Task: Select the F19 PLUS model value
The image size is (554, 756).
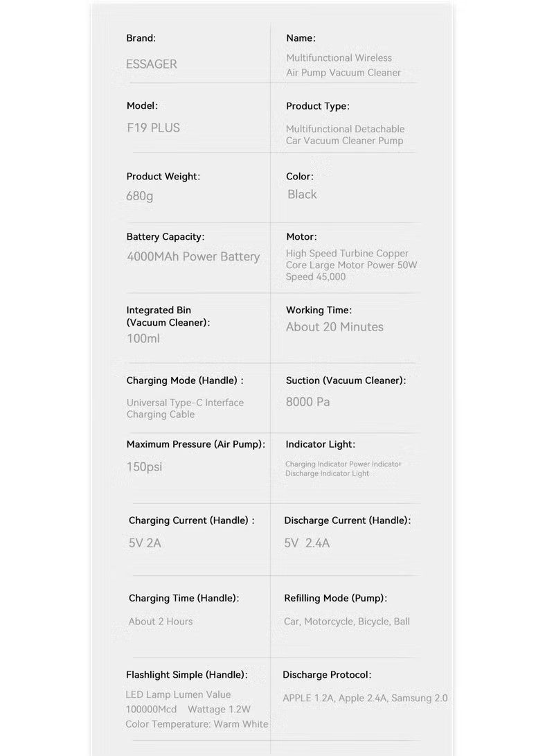Action: [x=153, y=128]
